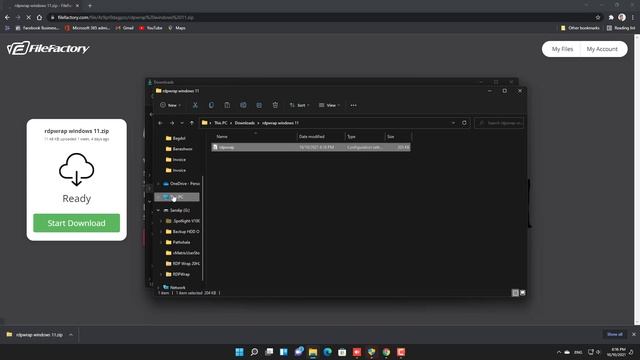Select the Downloads breadcrumb in the address bar
640x360 pixels.
pos(245,123)
